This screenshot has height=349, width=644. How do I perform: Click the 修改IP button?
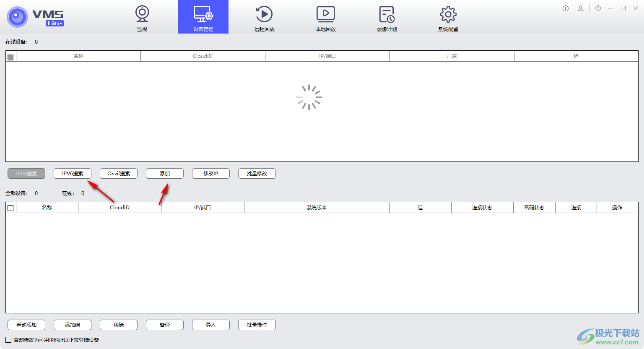211,174
